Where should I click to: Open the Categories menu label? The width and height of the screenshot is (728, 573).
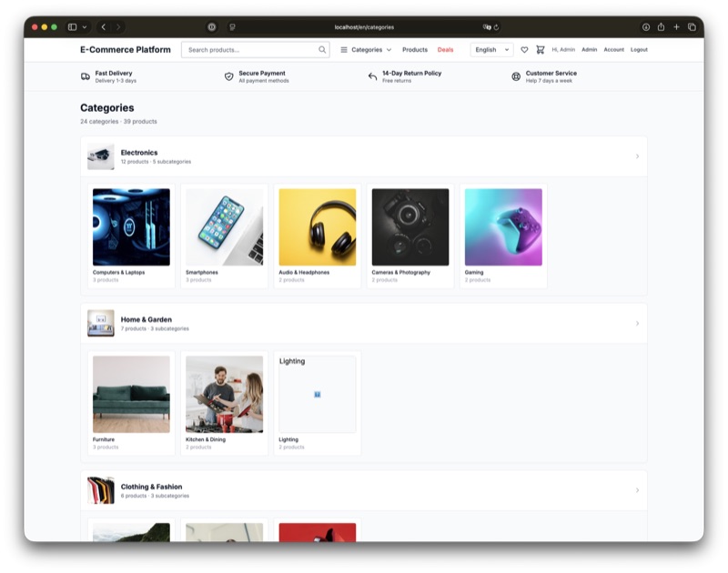(367, 50)
